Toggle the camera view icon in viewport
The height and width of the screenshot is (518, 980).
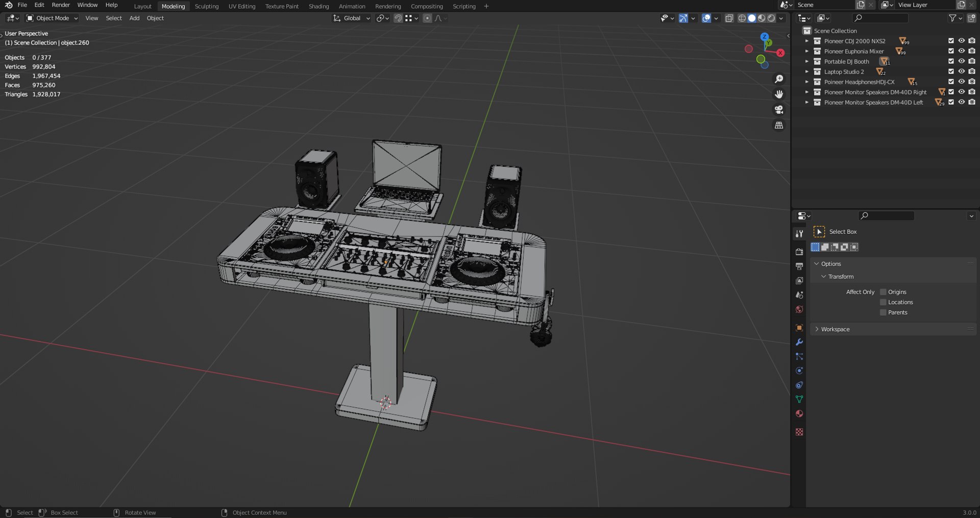[x=779, y=110]
